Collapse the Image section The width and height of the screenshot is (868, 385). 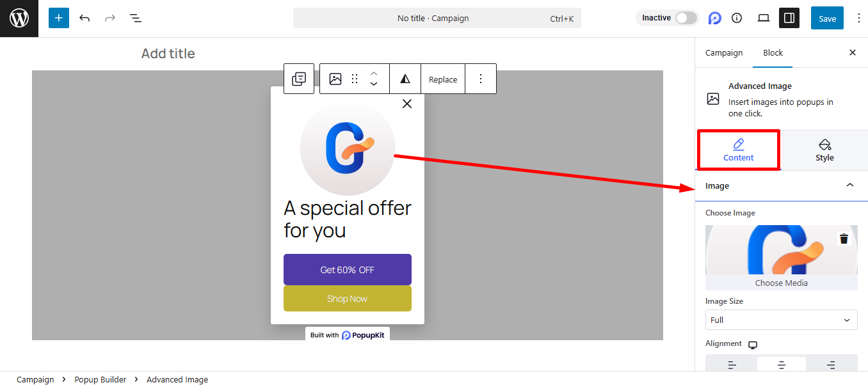coord(850,185)
